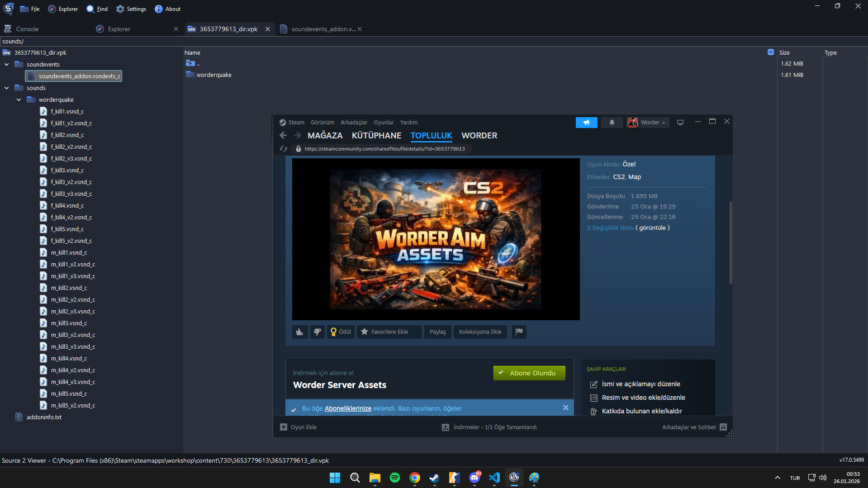Open the About menu
868x488 pixels.
(167, 9)
